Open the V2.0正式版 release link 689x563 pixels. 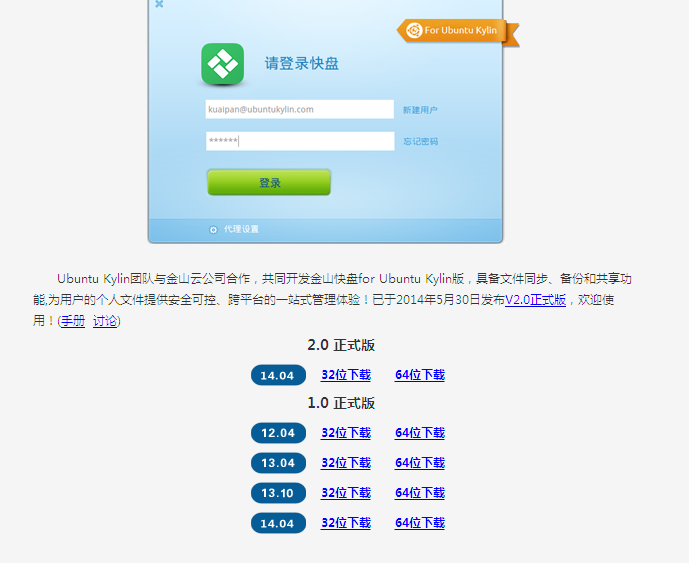535,300
